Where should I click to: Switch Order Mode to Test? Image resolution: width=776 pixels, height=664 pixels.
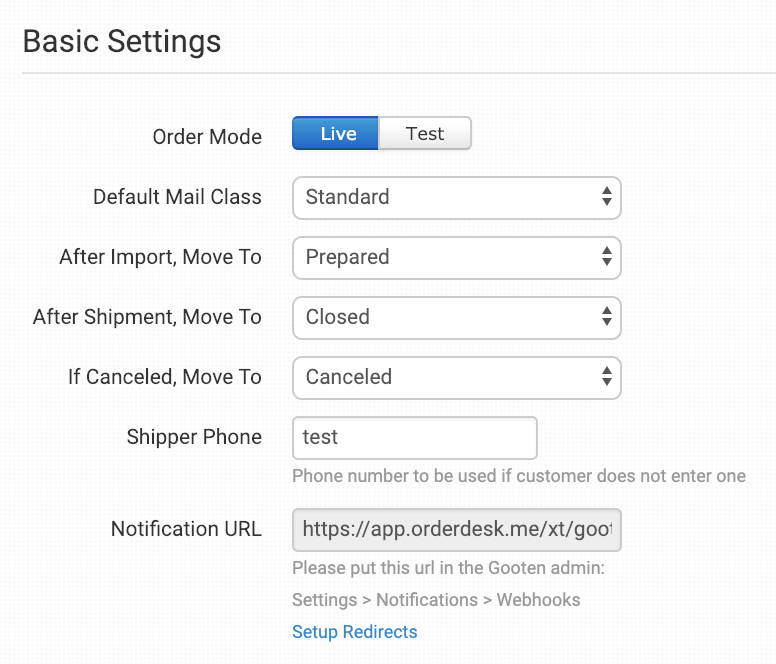coord(425,134)
